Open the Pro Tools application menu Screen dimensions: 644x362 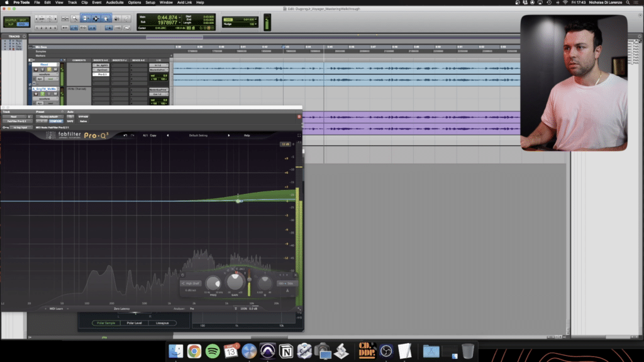click(21, 3)
